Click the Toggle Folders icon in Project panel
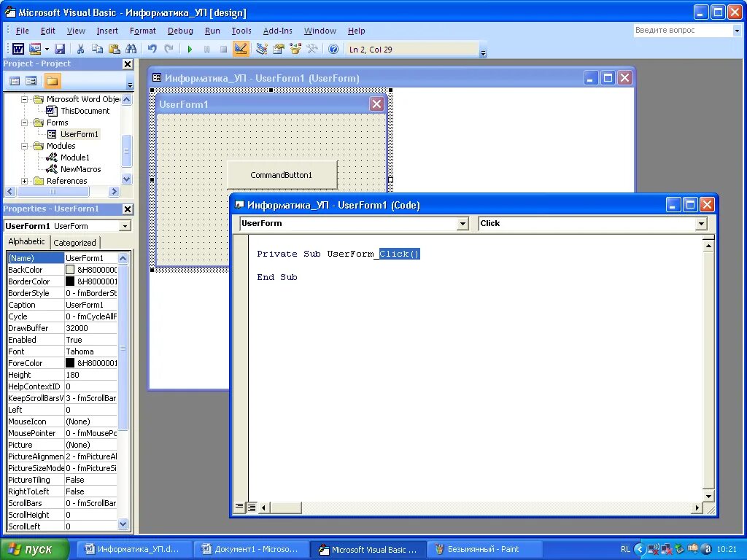Screen dimensions: 747x560 tap(52, 81)
